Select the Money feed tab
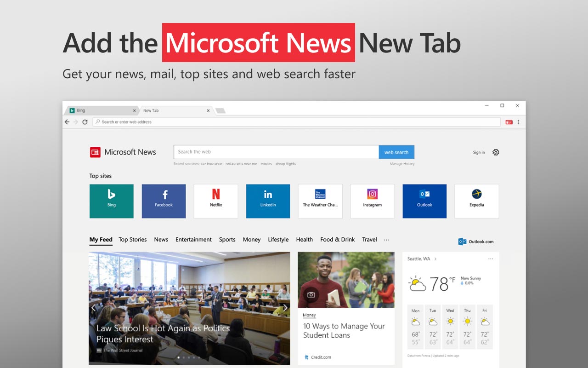 pos(252,240)
